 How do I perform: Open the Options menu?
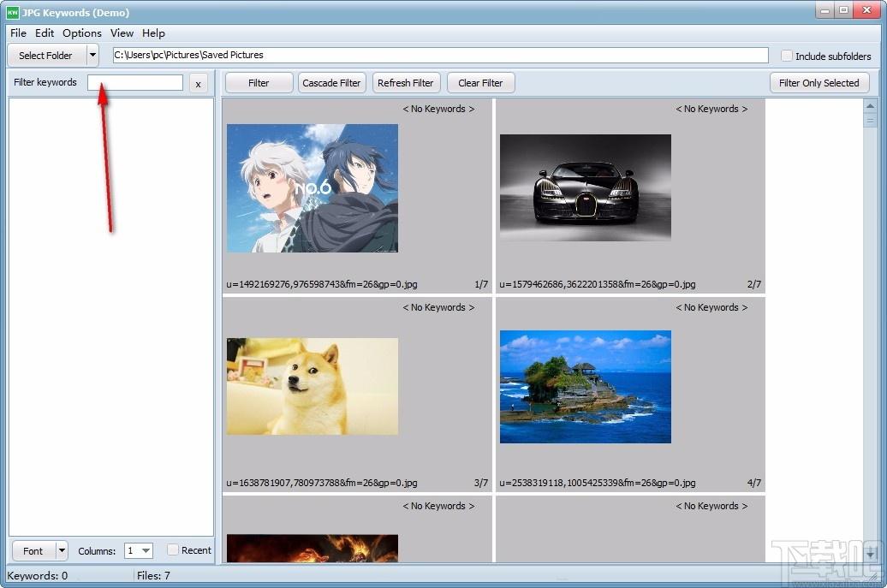pos(82,33)
